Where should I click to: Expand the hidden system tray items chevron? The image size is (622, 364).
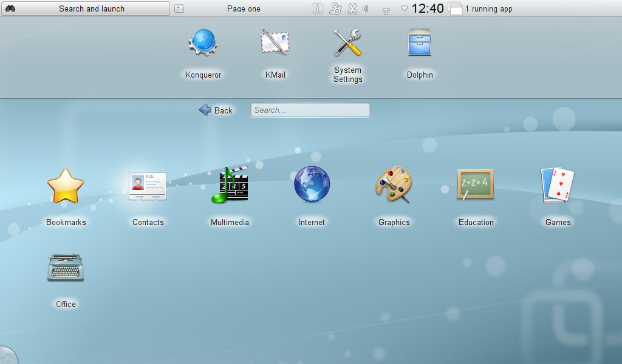[403, 8]
